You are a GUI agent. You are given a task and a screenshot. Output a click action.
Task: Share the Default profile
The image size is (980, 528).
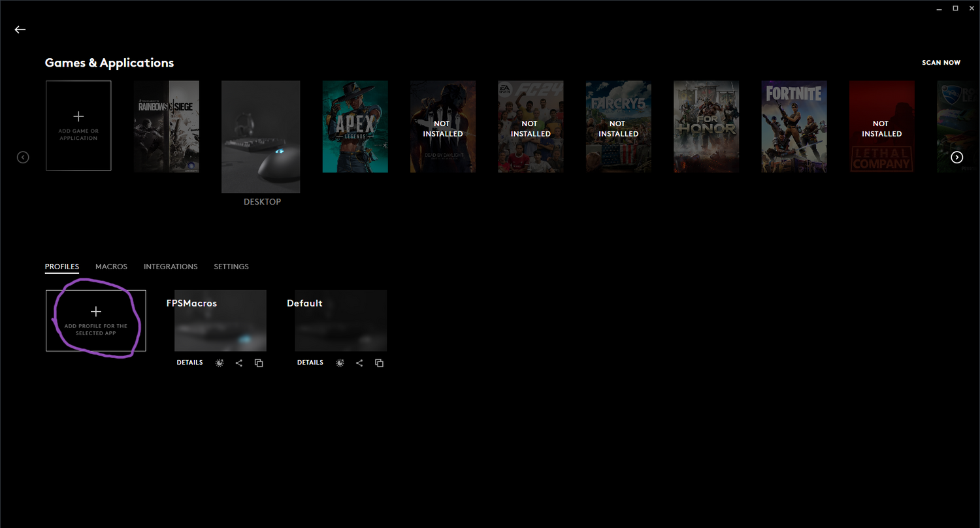coord(359,363)
